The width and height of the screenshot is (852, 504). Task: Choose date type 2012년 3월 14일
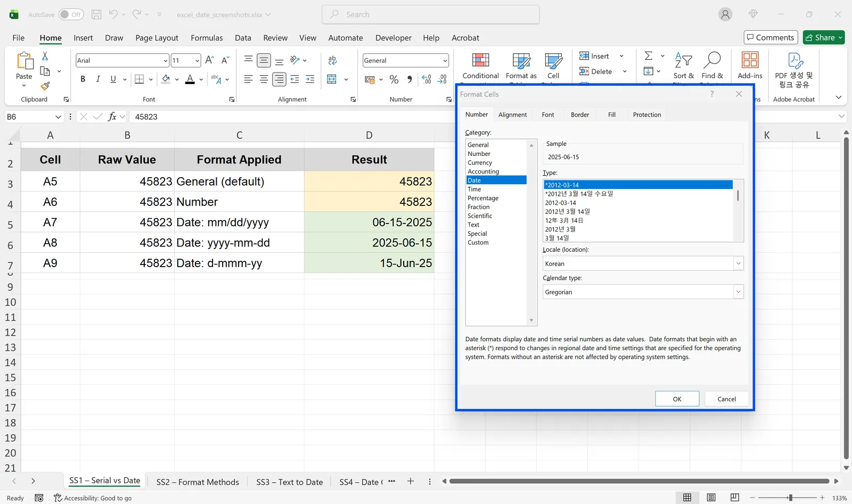567,211
